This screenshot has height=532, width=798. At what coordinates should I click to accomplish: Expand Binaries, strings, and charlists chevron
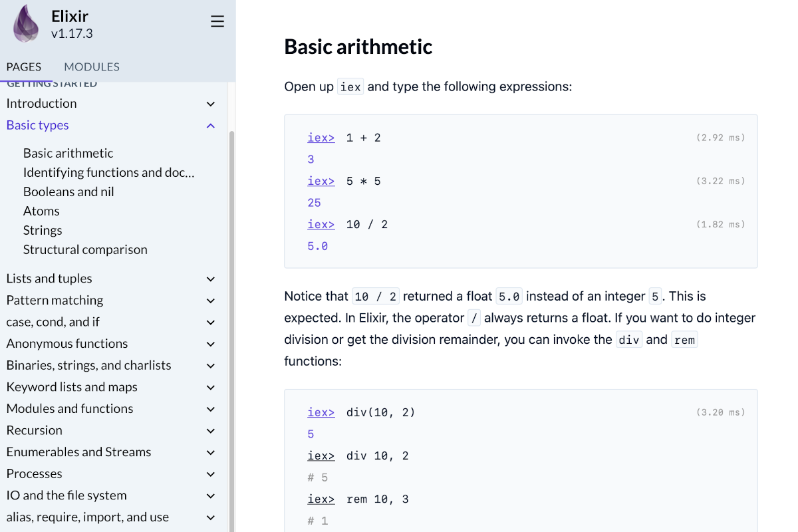click(211, 366)
